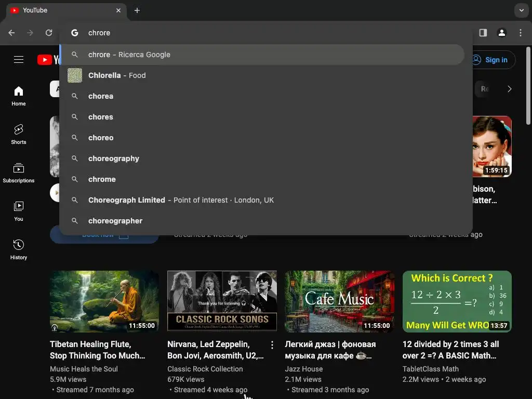The image size is (532, 399).
Task: Click the '2.2M views • 2 weeks ago' text
Action: [x=444, y=379]
